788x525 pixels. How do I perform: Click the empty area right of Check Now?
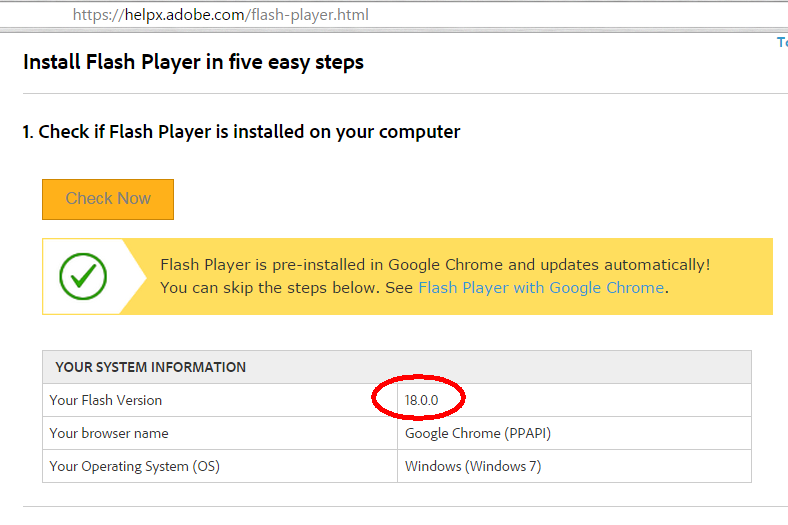point(450,199)
